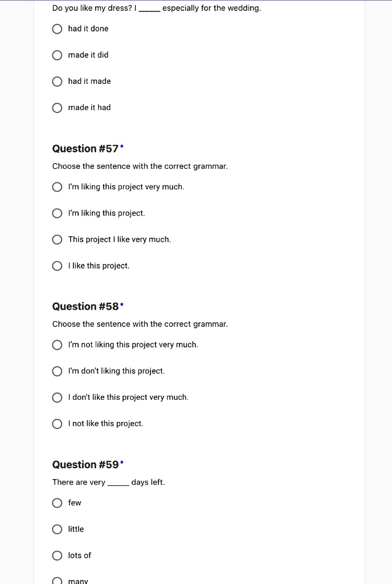Select the "little" radio option

point(57,529)
